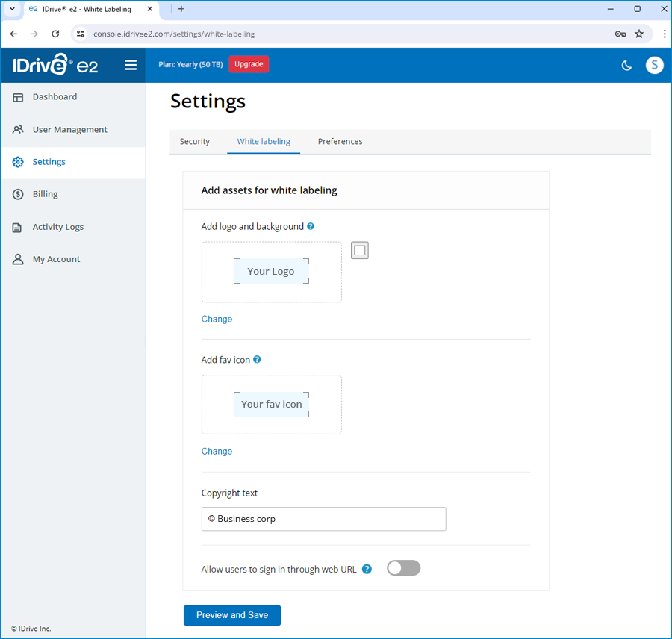This screenshot has width=672, height=639.
Task: Click the Dashboard sidebar icon
Action: click(18, 97)
